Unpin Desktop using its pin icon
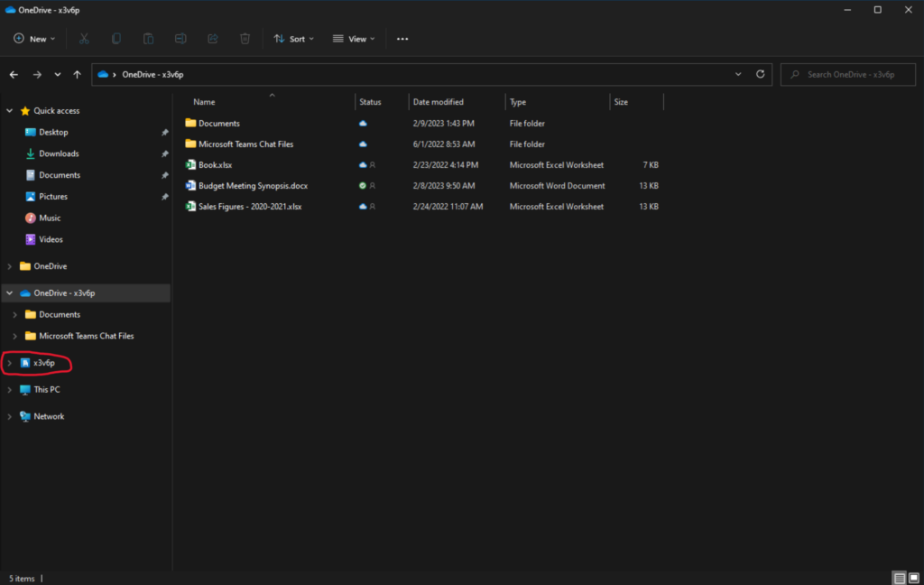The width and height of the screenshot is (924, 585). (x=165, y=133)
